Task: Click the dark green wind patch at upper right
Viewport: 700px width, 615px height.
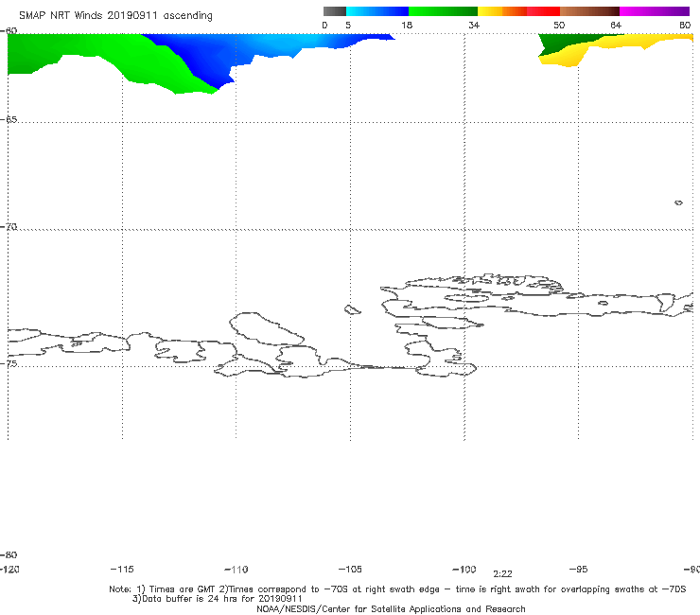Action: tap(560, 43)
